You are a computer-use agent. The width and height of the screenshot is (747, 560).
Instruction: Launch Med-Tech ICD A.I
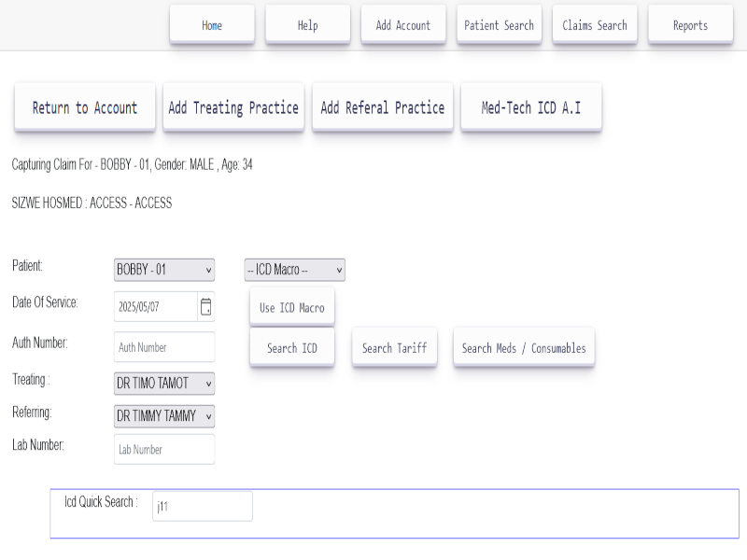530,107
